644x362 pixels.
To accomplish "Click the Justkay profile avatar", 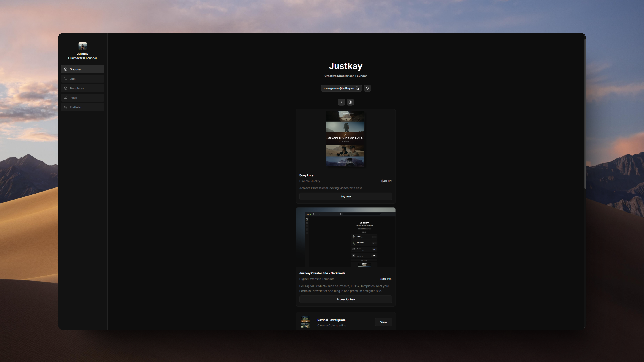I will tap(83, 46).
